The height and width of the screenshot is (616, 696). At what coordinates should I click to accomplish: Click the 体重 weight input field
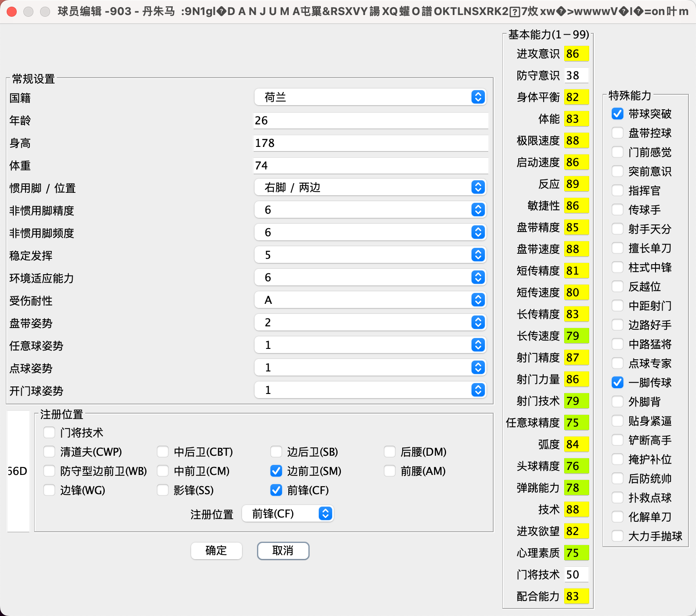[x=371, y=166]
